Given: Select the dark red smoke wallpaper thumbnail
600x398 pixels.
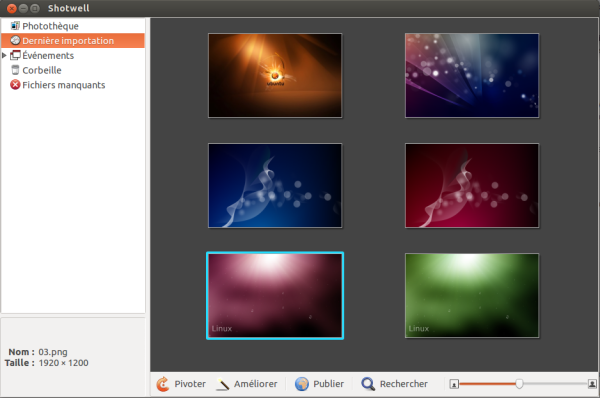Looking at the screenshot, I should pyautogui.click(x=472, y=186).
